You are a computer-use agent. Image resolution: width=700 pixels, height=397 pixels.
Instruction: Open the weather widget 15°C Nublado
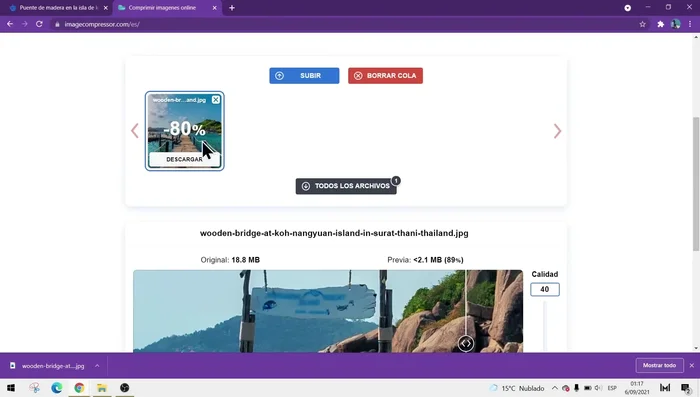pos(517,388)
